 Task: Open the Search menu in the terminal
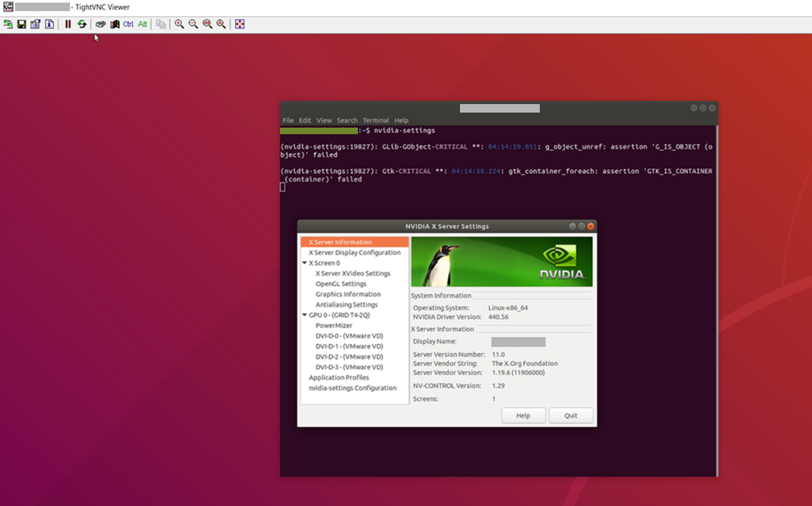tap(347, 120)
